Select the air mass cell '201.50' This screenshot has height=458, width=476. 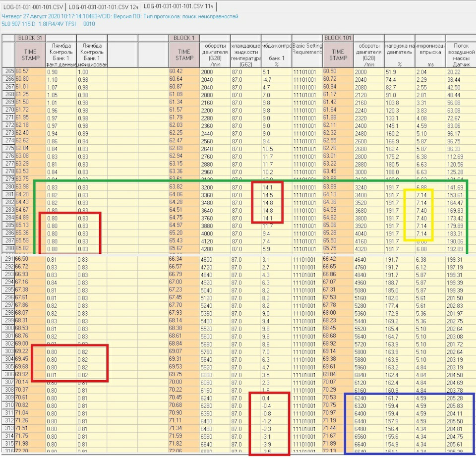point(461,298)
